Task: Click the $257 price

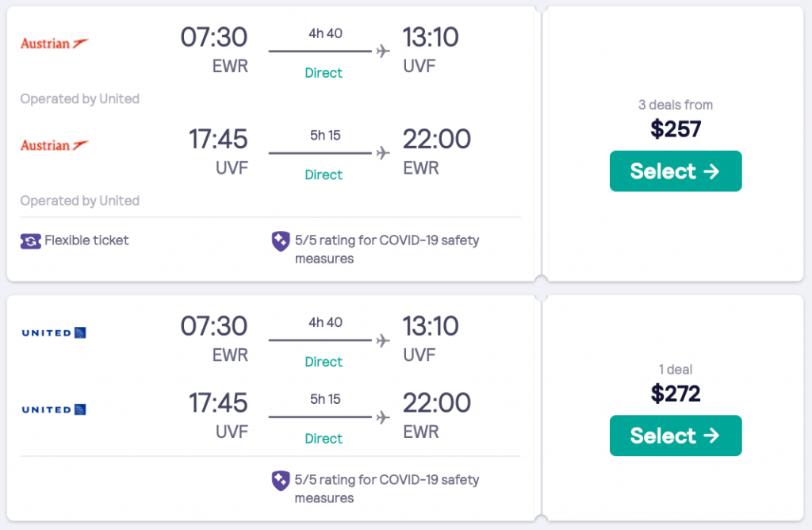Action: coord(675,129)
